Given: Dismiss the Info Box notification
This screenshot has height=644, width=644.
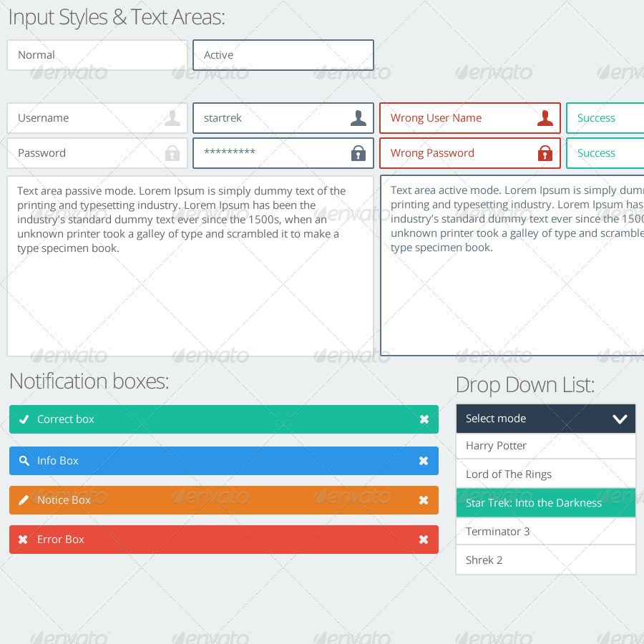Looking at the screenshot, I should (x=424, y=461).
